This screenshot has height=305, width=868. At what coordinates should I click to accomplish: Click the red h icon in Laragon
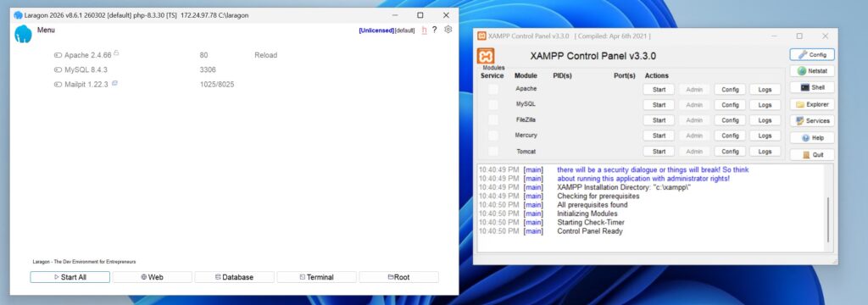click(x=424, y=30)
